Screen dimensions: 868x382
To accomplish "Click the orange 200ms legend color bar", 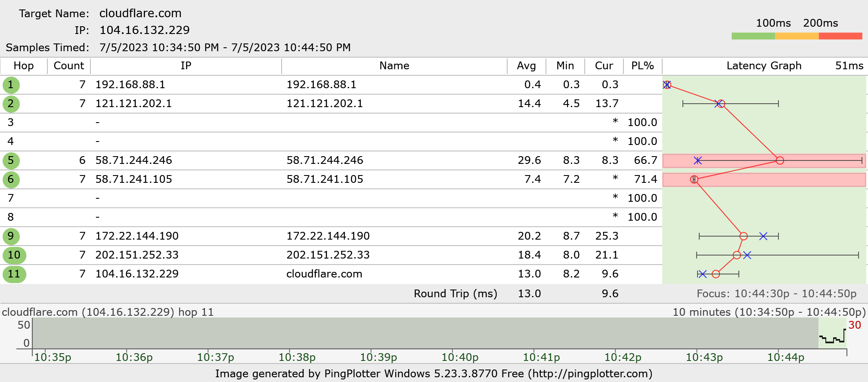I will [797, 36].
